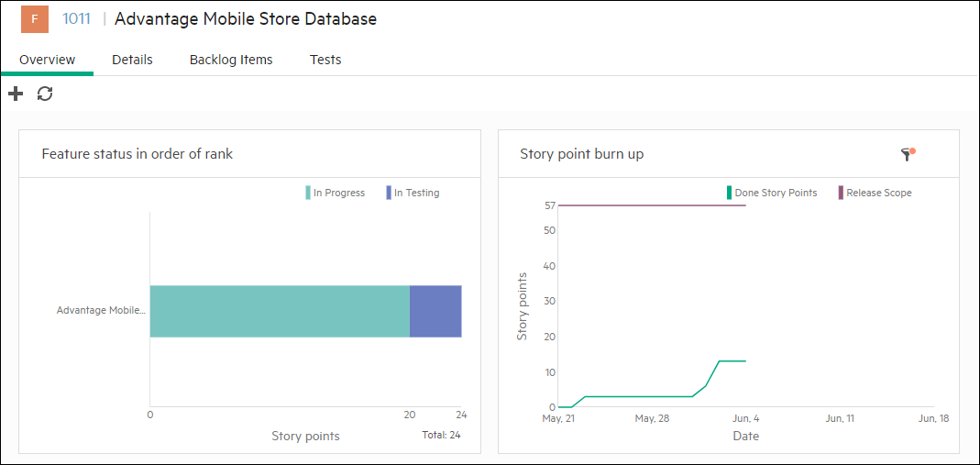Open the Tests tab
Image resolution: width=980 pixels, height=465 pixels.
325,60
